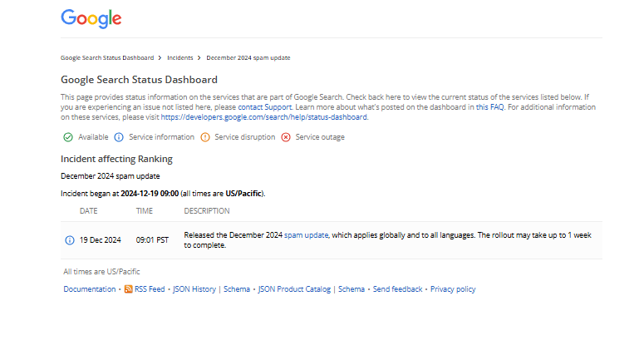The height and width of the screenshot is (350, 644).
Task: Open developers.google.com status-dashboard help link
Action: point(263,117)
